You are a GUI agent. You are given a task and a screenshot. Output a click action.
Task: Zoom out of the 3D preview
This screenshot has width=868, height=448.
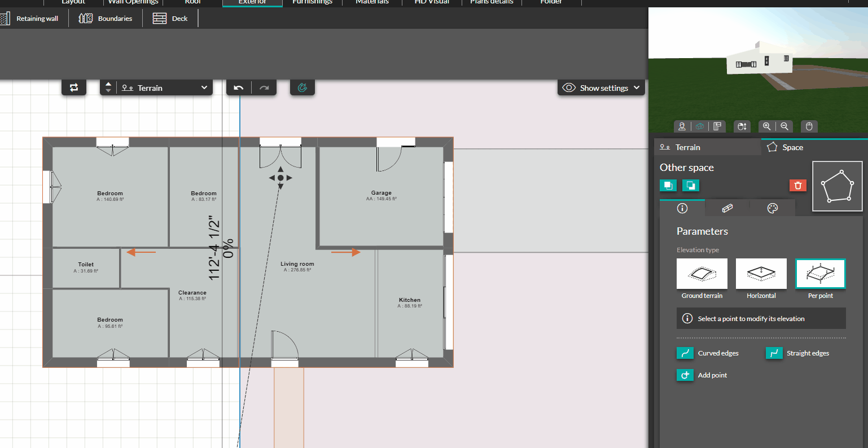coord(784,126)
